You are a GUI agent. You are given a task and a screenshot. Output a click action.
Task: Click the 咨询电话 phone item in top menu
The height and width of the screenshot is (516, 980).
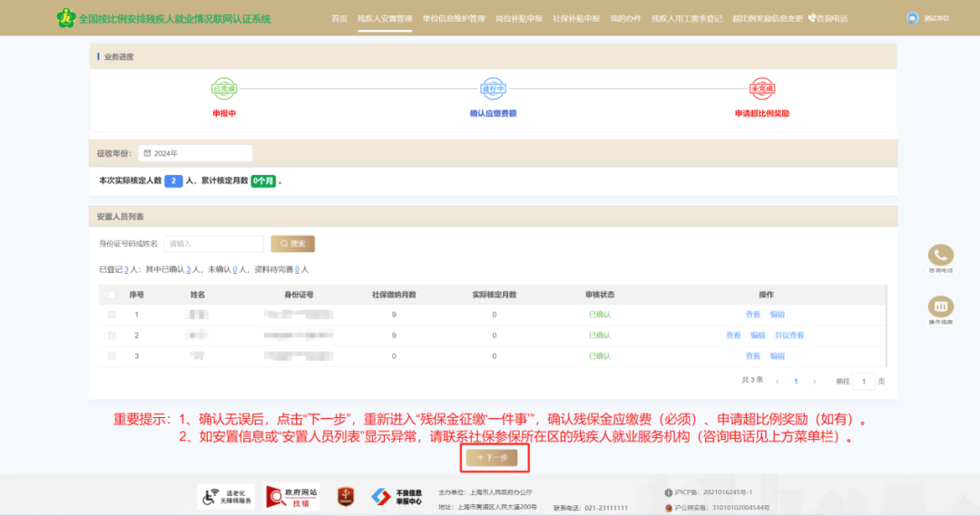(828, 18)
